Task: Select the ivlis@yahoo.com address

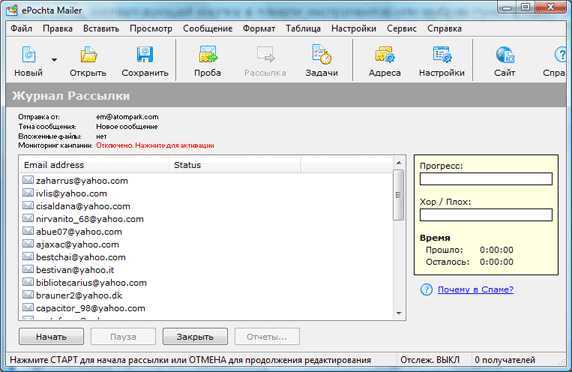Action: [72, 193]
